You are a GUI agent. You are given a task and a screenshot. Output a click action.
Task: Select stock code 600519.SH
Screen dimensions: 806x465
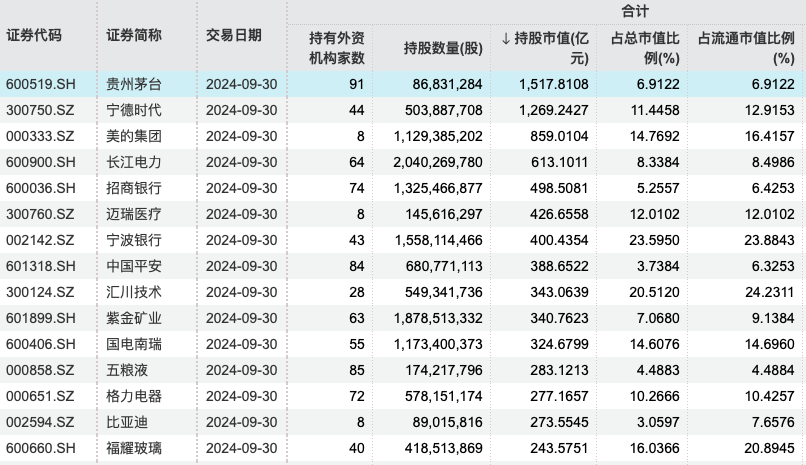coord(41,84)
